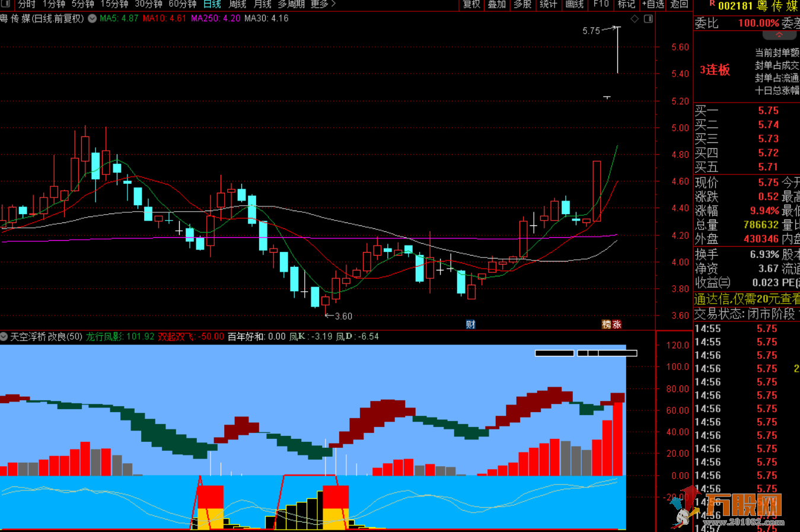Toggle the panel layout icon in chart header

(x=648, y=18)
